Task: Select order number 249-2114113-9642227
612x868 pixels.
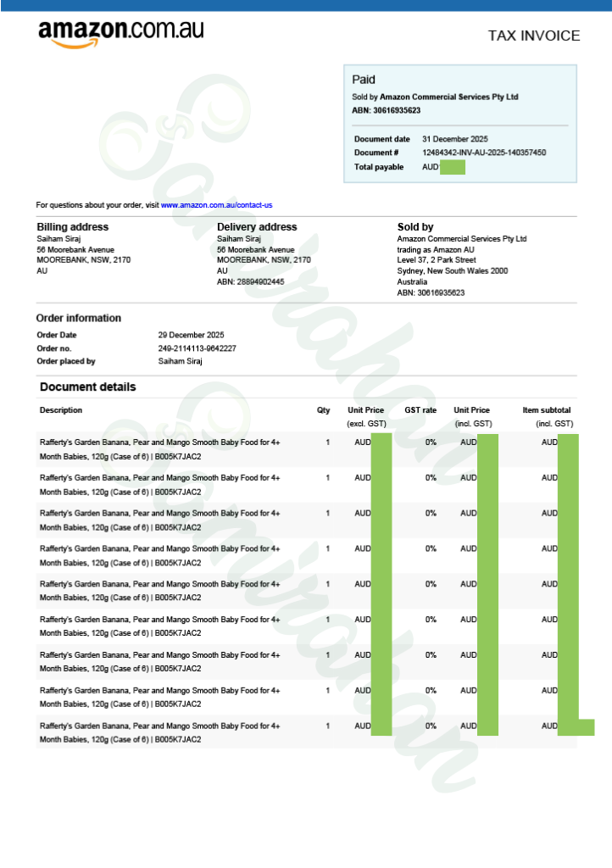Action: (x=197, y=348)
